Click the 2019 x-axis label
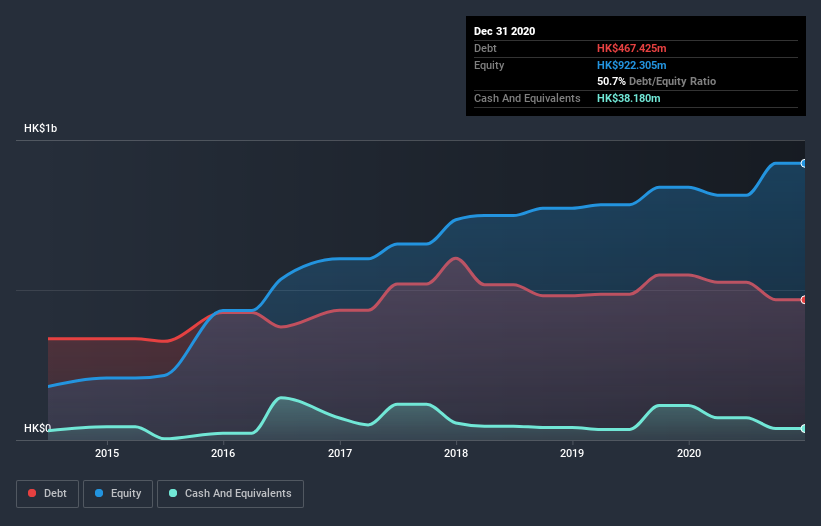821x526 pixels. coord(572,453)
